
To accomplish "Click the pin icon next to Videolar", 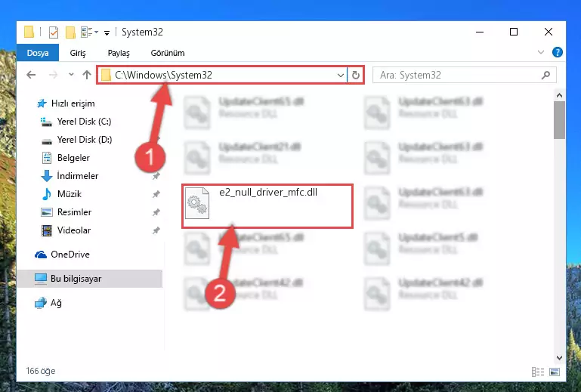I will coord(156,230).
